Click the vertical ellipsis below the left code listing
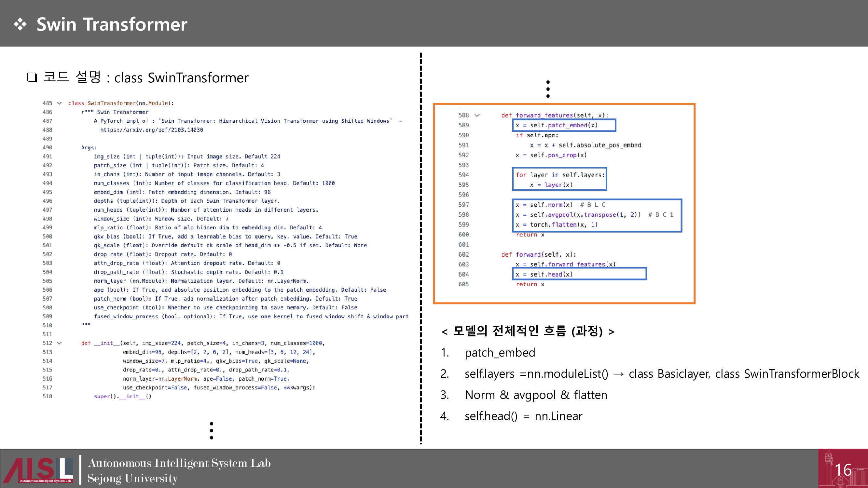Viewport: 868px width, 488px height. (x=211, y=430)
